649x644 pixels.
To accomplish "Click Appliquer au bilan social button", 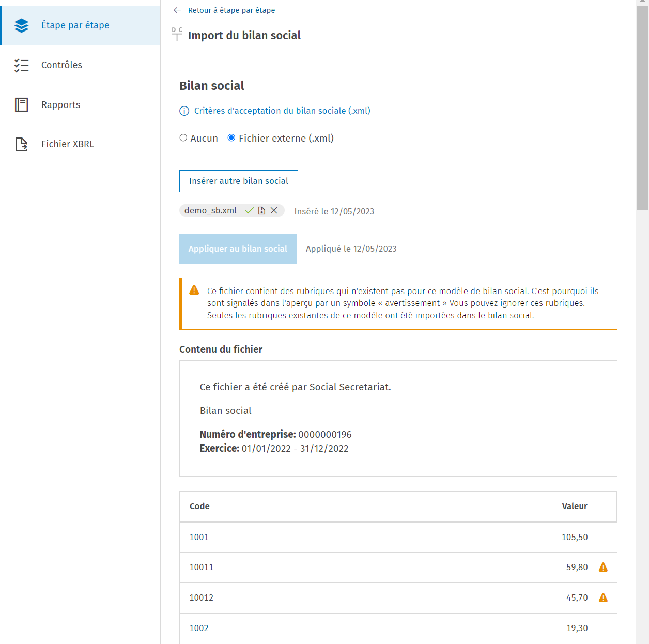I will (x=238, y=249).
